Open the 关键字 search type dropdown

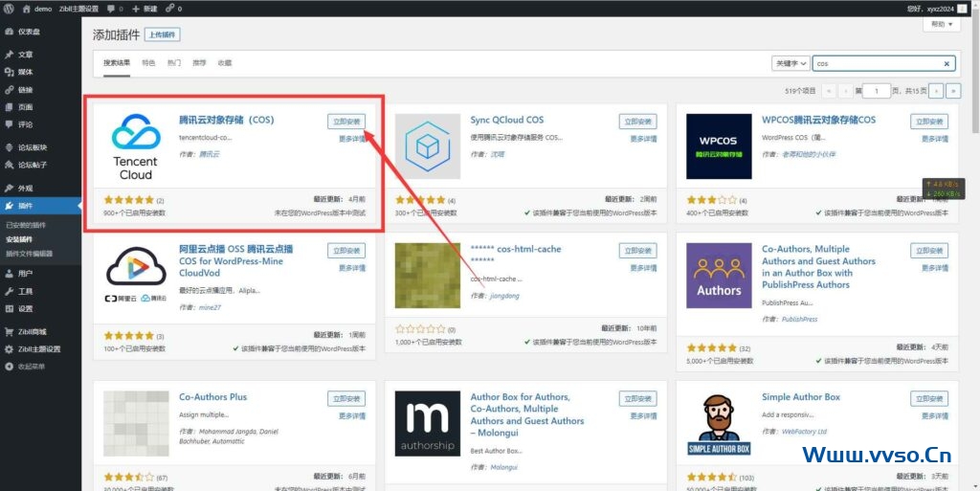coord(791,63)
